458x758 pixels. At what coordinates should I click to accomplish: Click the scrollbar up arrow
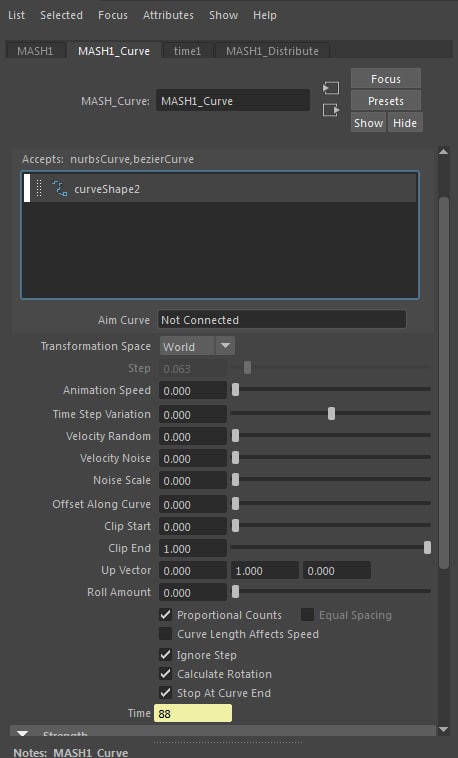[443, 152]
